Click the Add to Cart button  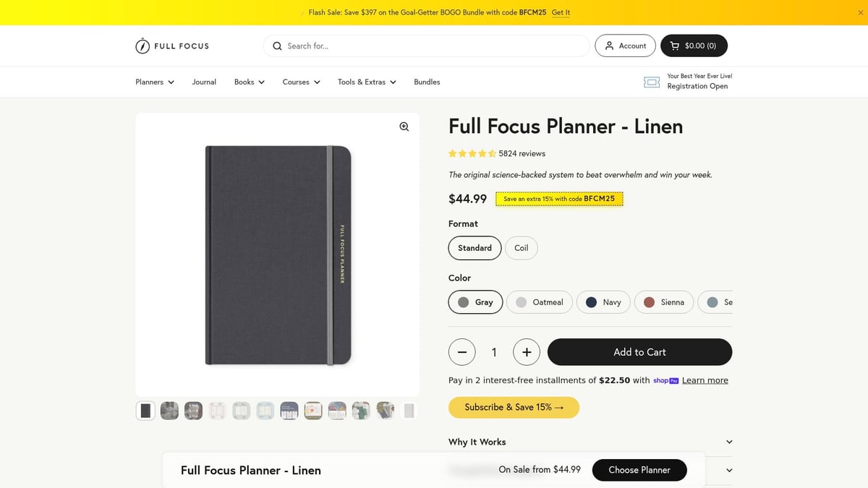[640, 352]
